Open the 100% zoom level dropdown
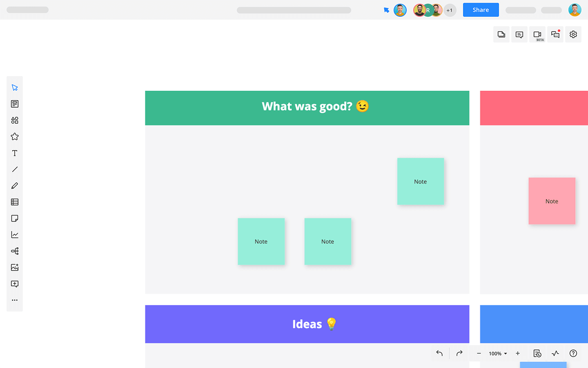The width and height of the screenshot is (588, 368). tap(498, 354)
